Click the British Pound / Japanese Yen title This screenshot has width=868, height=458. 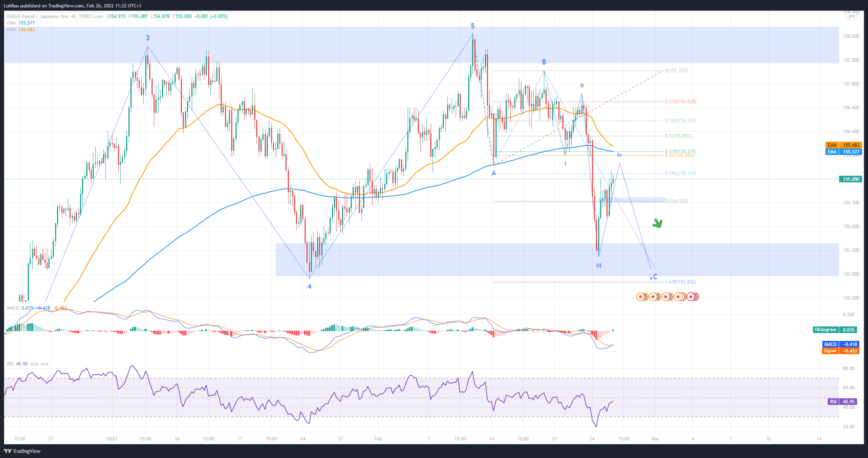point(38,16)
